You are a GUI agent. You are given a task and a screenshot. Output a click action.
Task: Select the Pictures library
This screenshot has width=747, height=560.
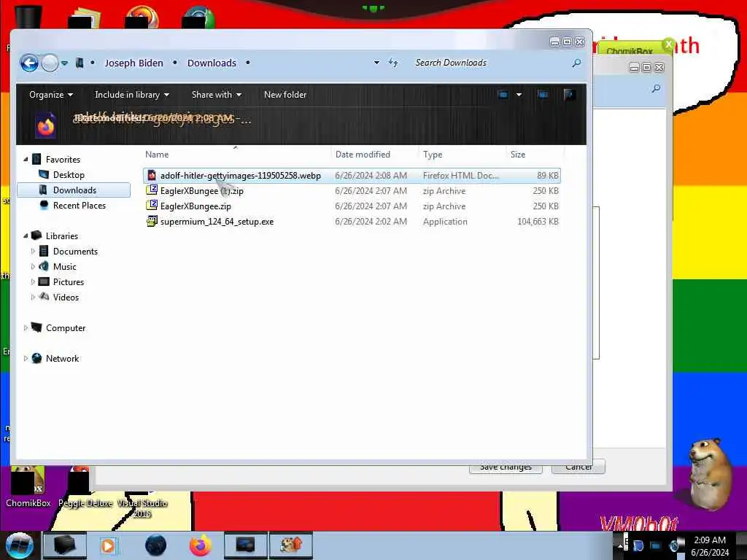tap(68, 281)
